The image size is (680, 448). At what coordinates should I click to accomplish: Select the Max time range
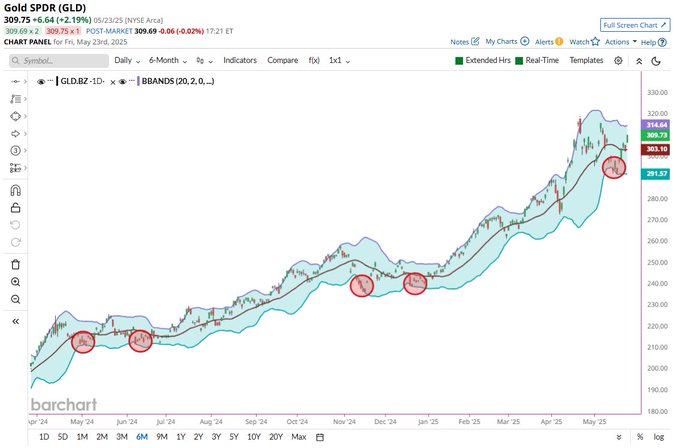(298, 437)
